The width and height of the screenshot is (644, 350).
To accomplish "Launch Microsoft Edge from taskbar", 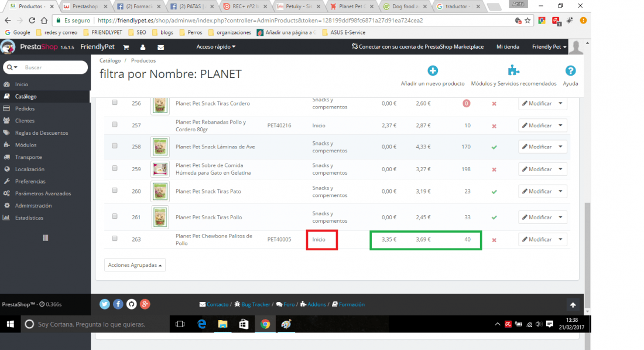I will 201,324.
